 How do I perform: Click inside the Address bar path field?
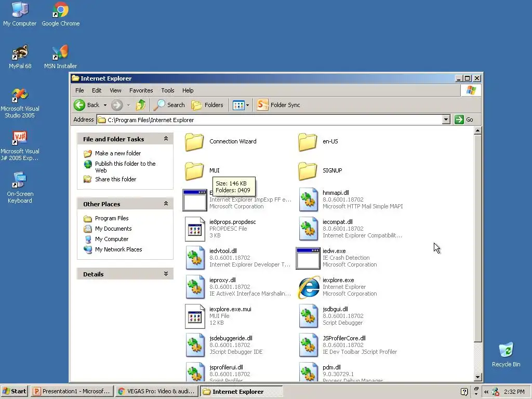click(270, 120)
